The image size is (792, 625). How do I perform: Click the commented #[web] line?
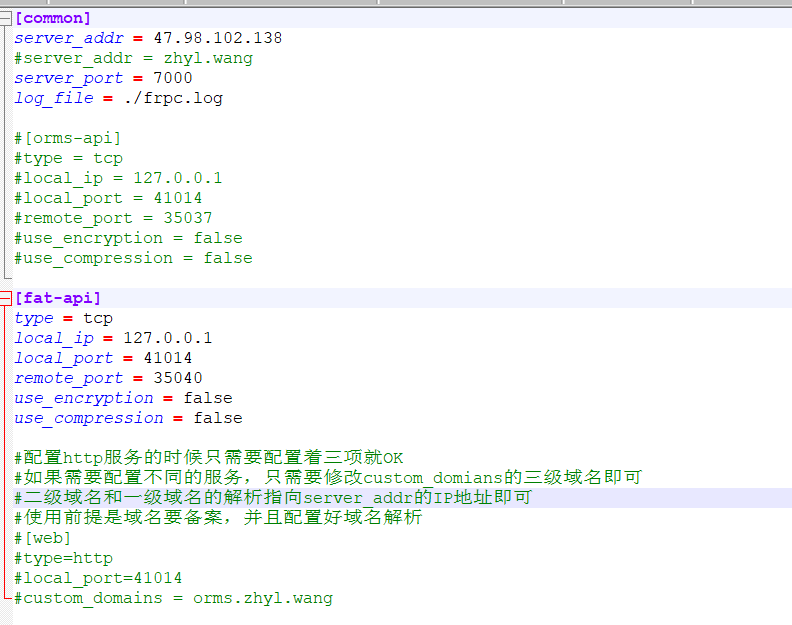(x=42, y=538)
